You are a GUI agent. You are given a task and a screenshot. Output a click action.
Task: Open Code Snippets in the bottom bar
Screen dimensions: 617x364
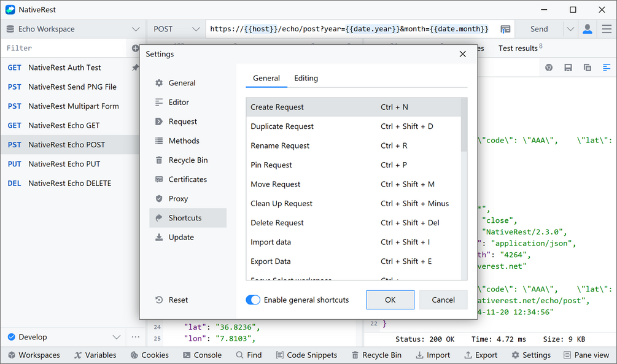[x=306, y=355]
